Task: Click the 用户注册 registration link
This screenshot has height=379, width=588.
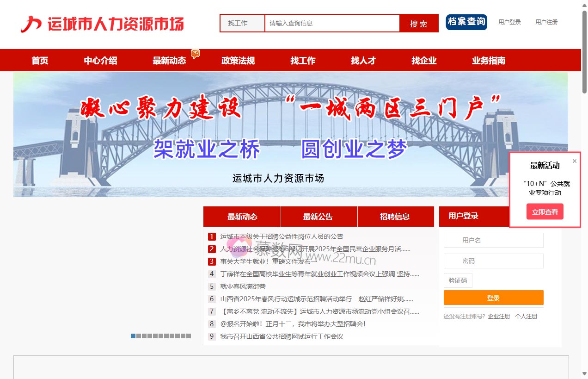Action: pyautogui.click(x=546, y=22)
